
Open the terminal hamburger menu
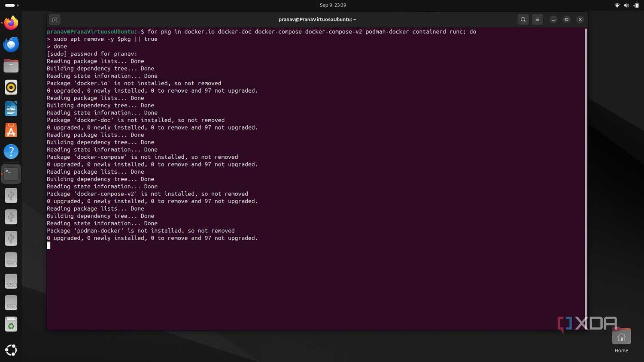point(537,19)
